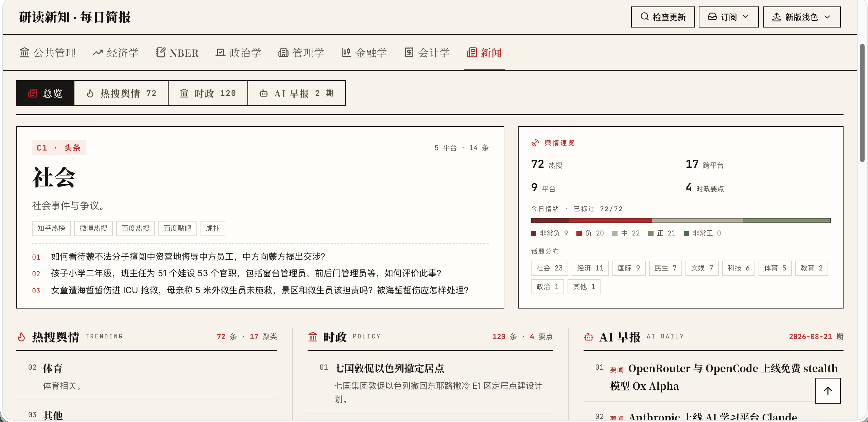868x422 pixels.
Task: Click the flame icon in 热搜舆情 tab
Action: coord(90,93)
